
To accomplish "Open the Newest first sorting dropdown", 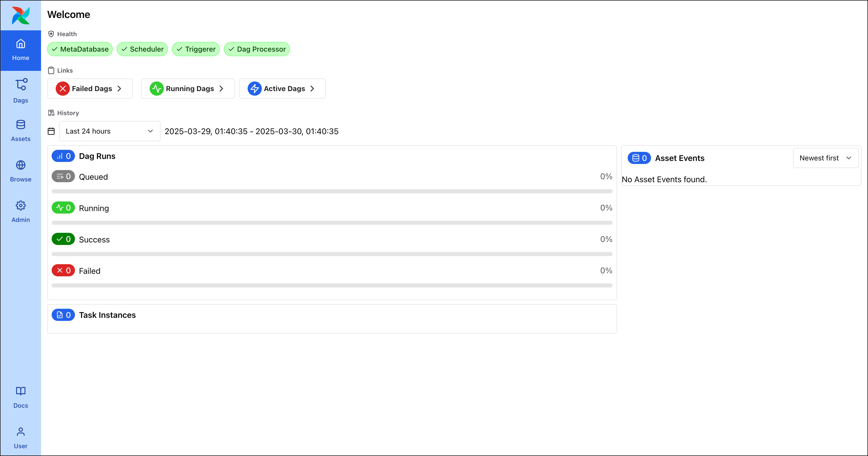I will (x=825, y=158).
